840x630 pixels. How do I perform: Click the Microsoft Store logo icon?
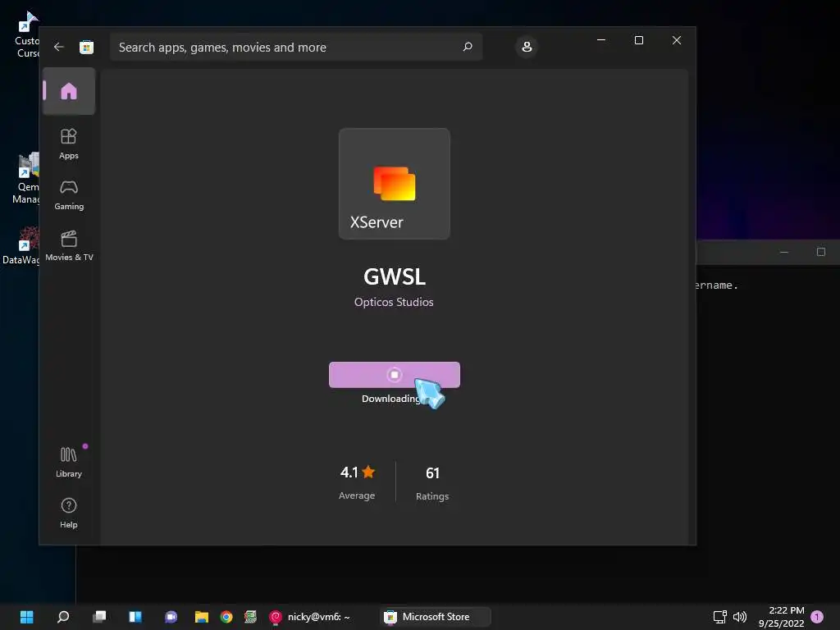tap(86, 47)
